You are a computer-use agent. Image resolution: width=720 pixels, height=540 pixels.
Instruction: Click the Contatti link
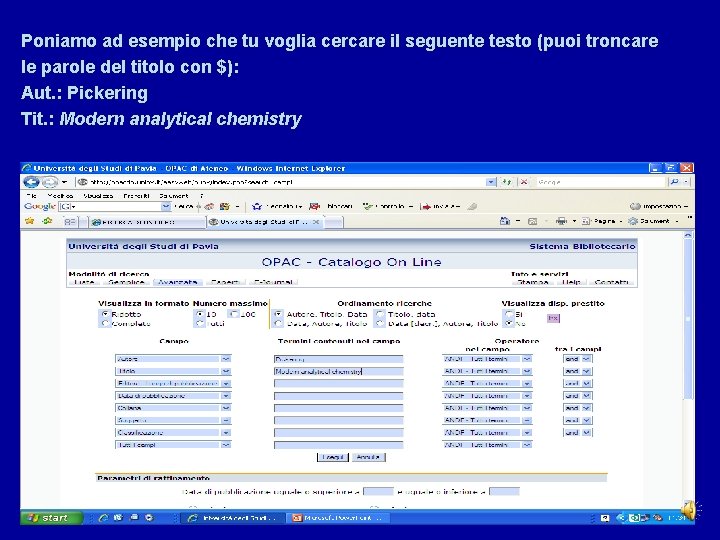click(x=611, y=281)
